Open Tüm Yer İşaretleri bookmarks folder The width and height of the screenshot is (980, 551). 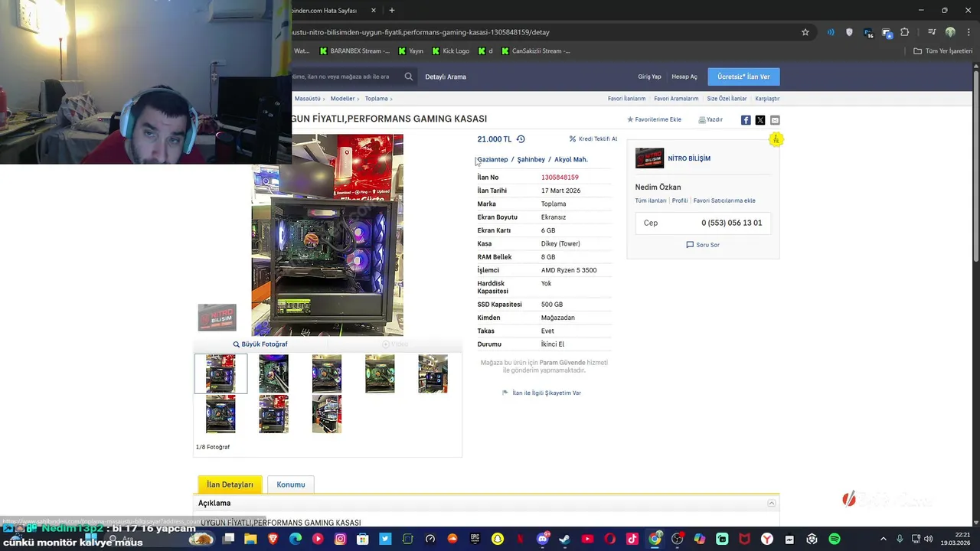[942, 51]
